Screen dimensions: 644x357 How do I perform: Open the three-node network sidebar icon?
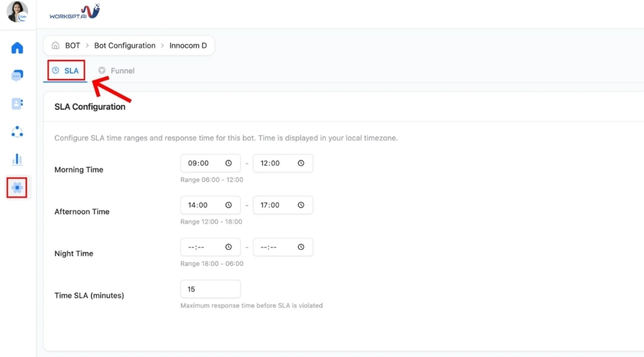[x=17, y=131]
